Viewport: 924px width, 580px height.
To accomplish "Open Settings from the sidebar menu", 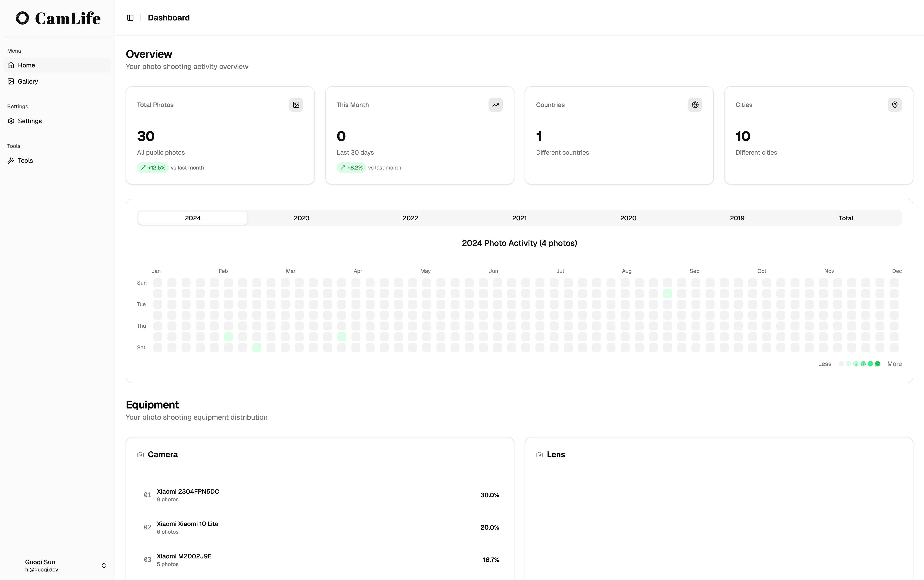I will (x=29, y=121).
